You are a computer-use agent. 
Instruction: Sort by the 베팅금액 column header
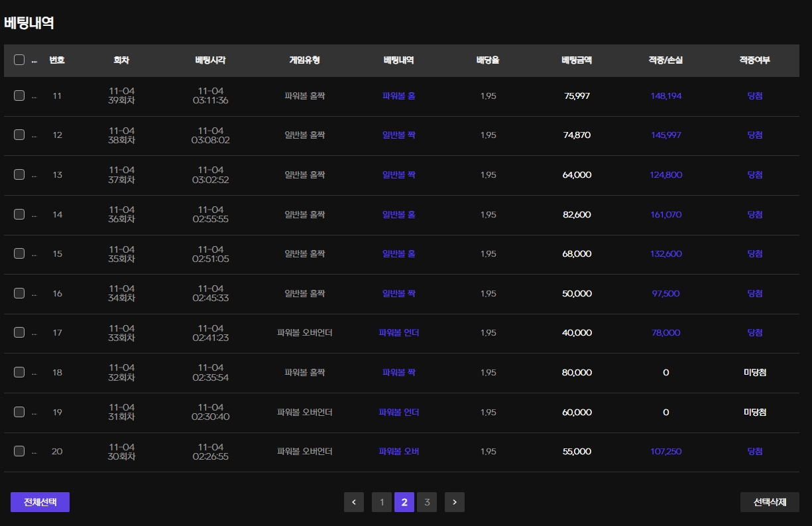tap(576, 60)
